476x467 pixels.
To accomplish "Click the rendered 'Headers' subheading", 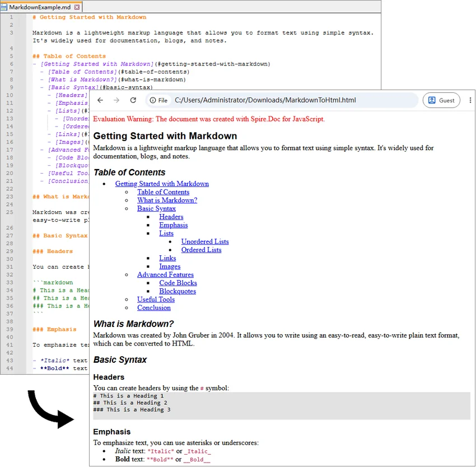I will (109, 377).
